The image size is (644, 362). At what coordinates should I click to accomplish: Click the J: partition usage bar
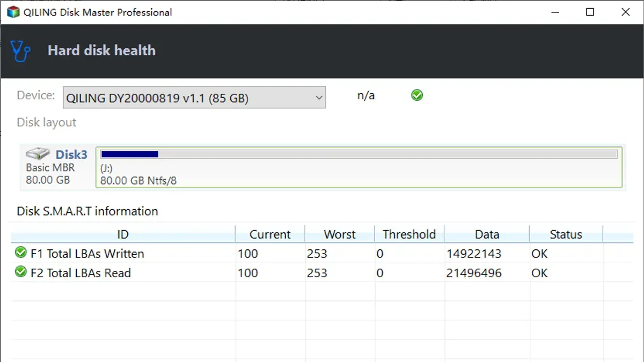359,154
